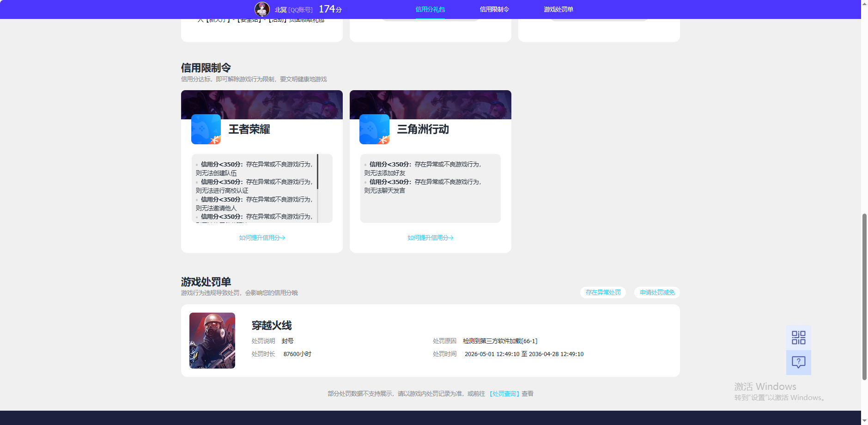Go to 游戏处罚单 tab
The image size is (868, 425).
click(x=558, y=9)
